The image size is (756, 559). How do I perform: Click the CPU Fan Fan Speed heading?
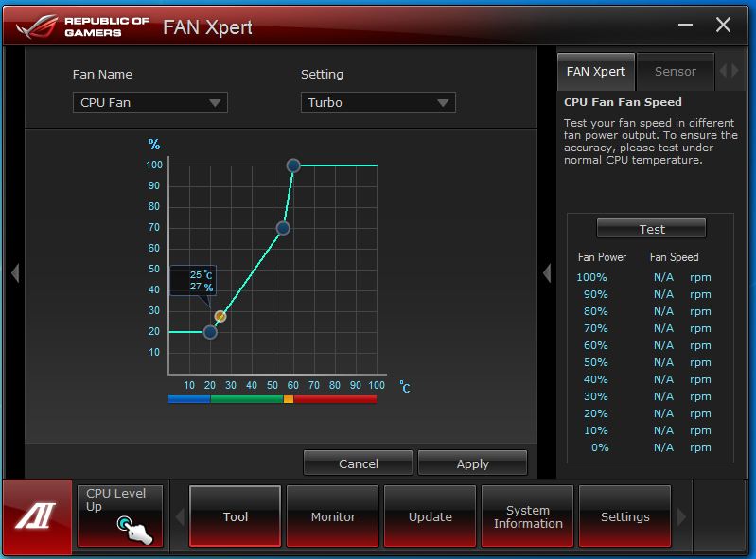[x=623, y=102]
